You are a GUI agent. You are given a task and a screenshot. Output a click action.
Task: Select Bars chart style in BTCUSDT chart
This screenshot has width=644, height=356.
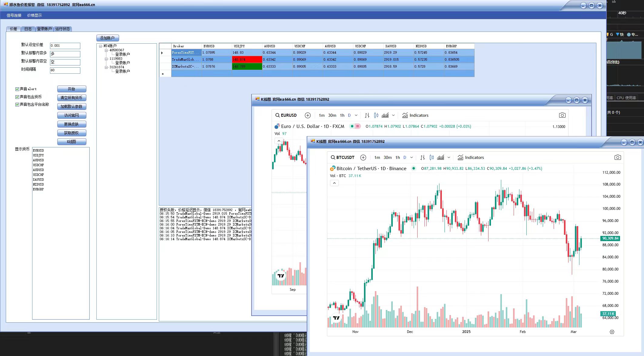pyautogui.click(x=422, y=157)
